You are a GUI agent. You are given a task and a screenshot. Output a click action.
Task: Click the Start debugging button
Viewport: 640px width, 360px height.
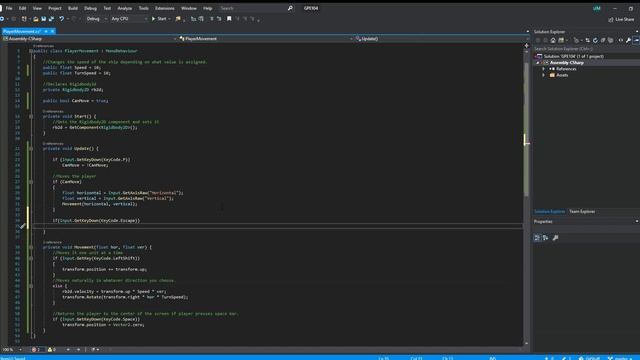click(x=159, y=19)
